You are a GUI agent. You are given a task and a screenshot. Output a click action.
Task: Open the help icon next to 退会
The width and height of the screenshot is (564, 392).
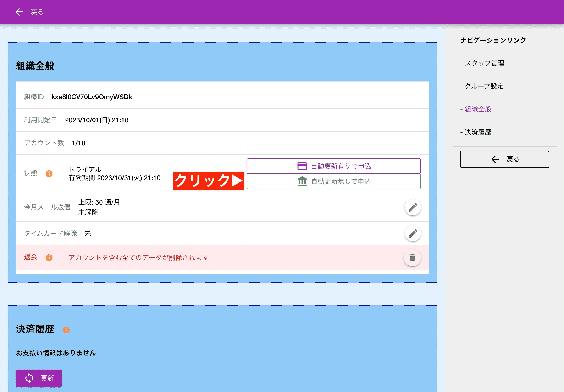pos(49,257)
